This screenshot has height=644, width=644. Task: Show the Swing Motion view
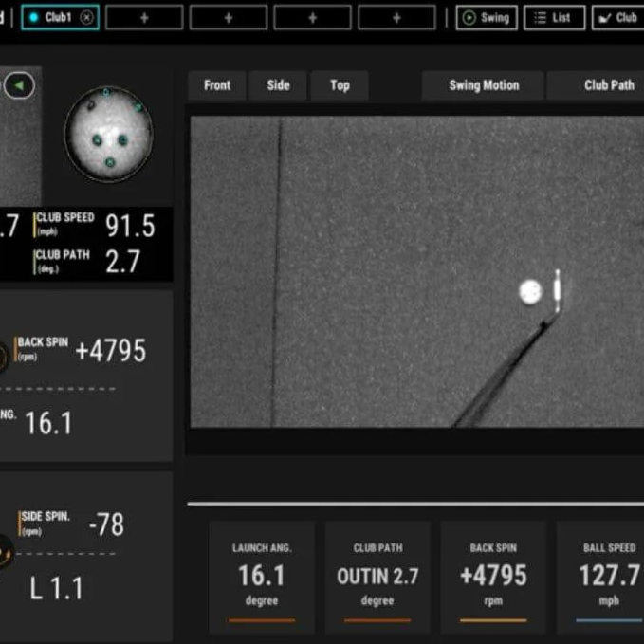(484, 85)
